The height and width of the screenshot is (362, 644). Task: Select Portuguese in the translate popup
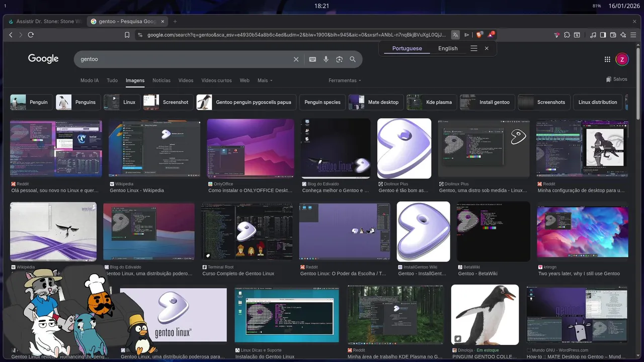(407, 48)
